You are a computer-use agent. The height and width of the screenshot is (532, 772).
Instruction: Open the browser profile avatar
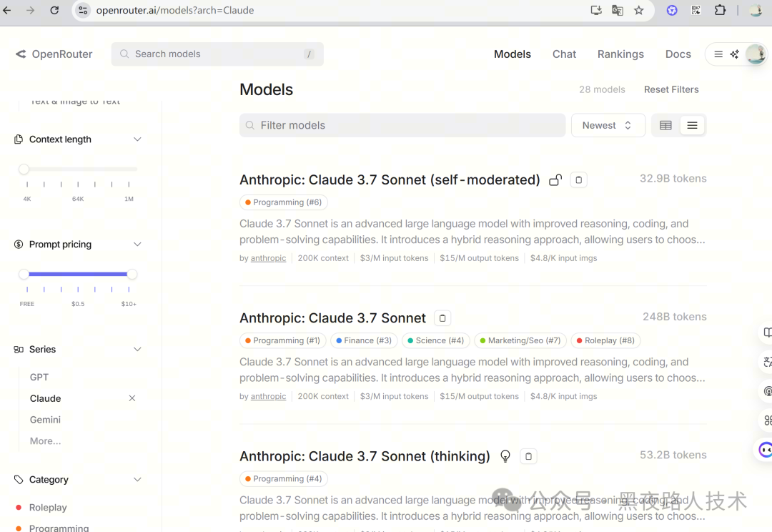coord(756,10)
